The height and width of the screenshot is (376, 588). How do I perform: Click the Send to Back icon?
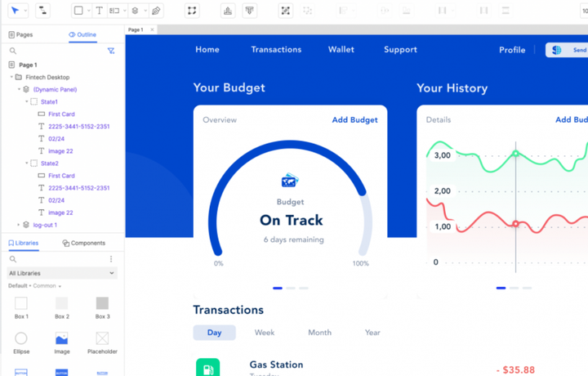(x=249, y=11)
